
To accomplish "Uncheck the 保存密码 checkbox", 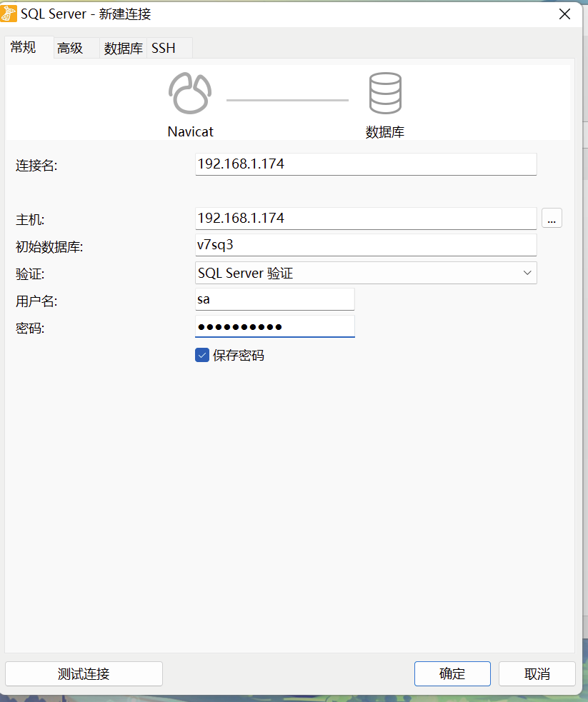I will pyautogui.click(x=202, y=355).
